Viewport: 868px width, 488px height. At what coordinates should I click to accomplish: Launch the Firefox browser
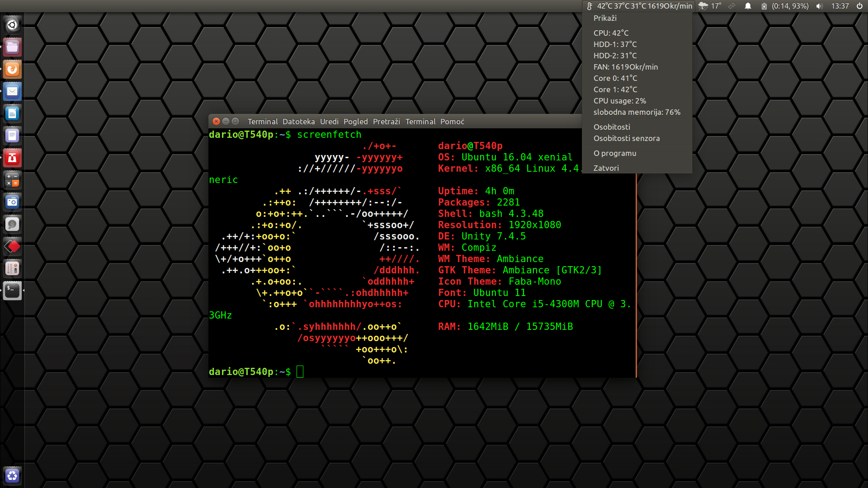pos(12,69)
